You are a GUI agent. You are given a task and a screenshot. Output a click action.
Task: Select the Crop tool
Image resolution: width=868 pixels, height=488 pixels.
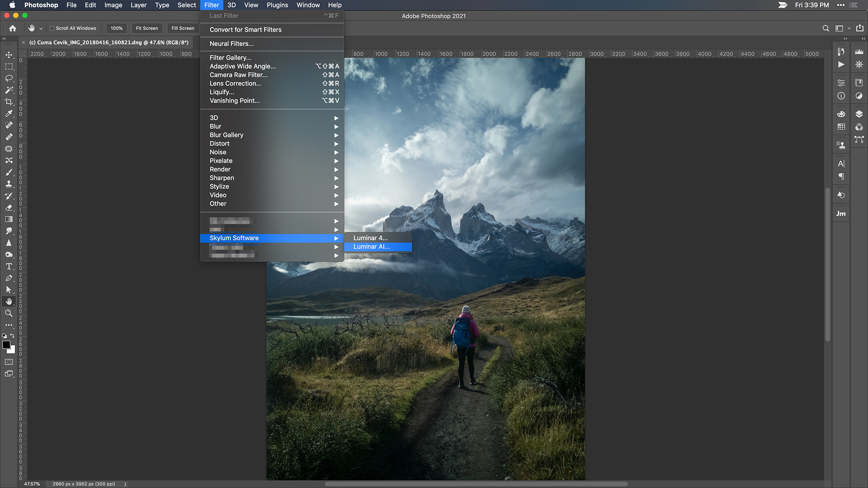point(9,101)
